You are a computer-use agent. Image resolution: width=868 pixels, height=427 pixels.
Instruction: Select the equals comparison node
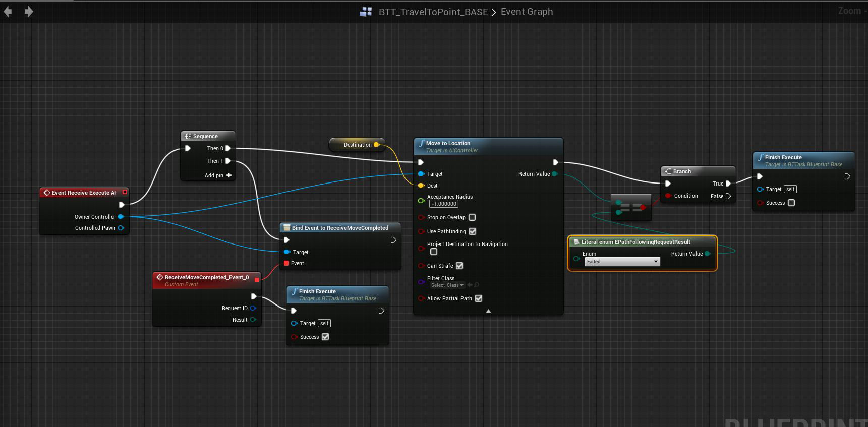pyautogui.click(x=631, y=207)
